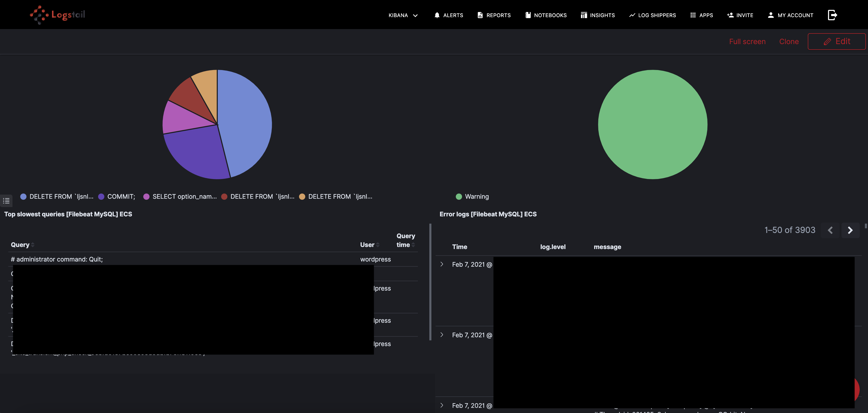Click the Full screen link

click(x=747, y=42)
